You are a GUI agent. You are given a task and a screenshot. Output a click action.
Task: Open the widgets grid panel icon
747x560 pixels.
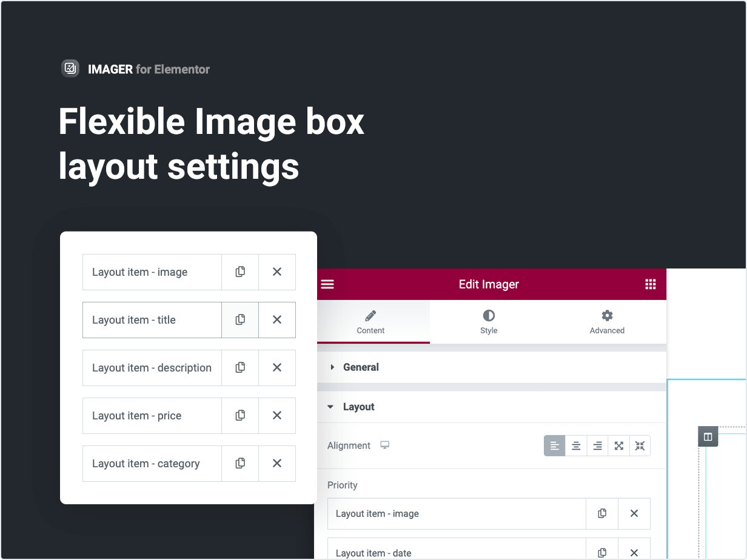pos(651,284)
